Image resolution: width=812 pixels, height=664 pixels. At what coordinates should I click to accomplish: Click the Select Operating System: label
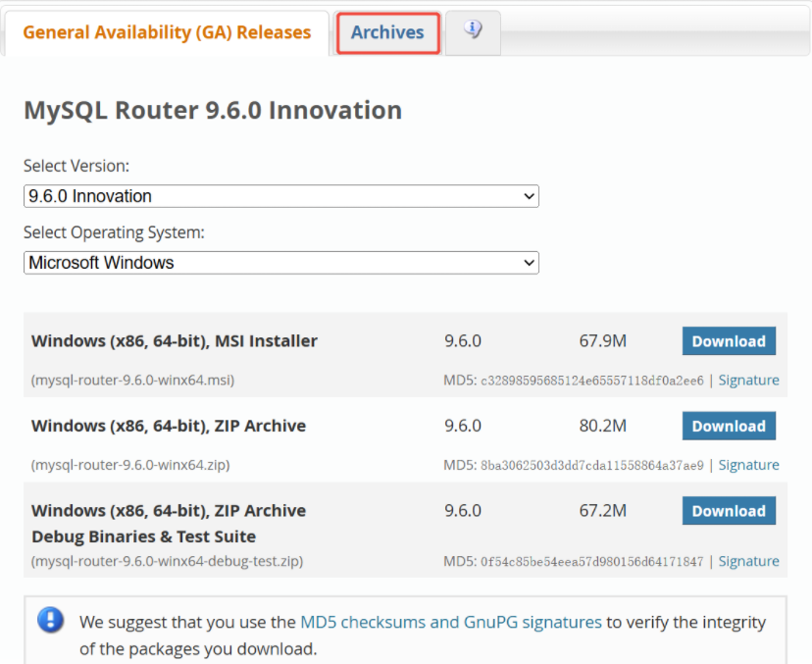click(114, 233)
